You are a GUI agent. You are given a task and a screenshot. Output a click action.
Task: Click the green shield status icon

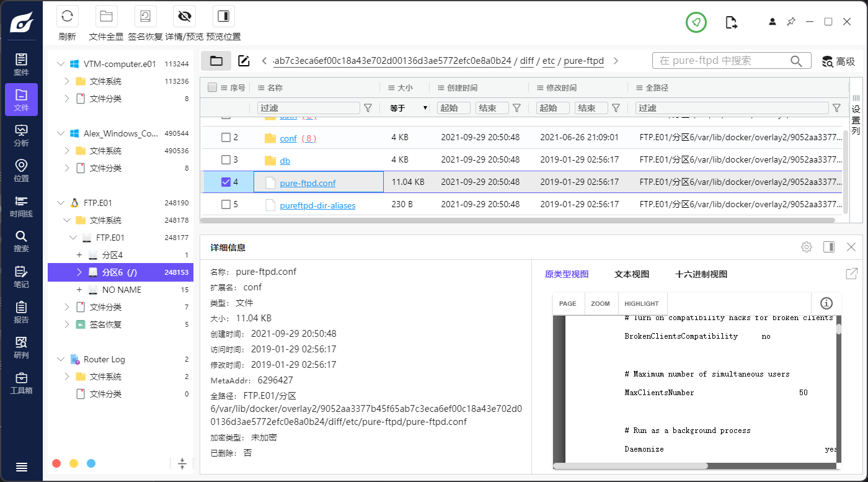tap(696, 22)
